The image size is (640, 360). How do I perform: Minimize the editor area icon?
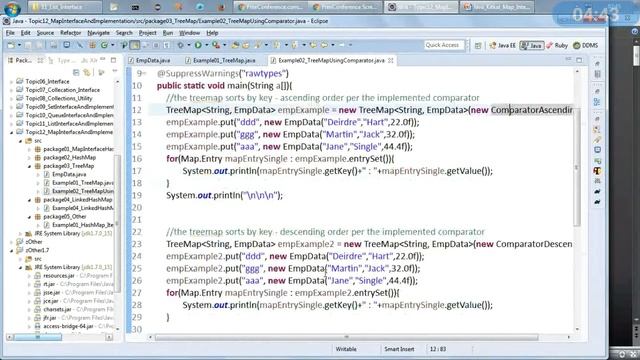569,60
